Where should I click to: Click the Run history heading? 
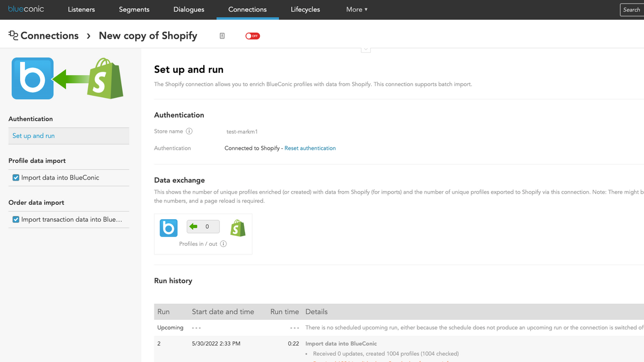pyautogui.click(x=173, y=281)
